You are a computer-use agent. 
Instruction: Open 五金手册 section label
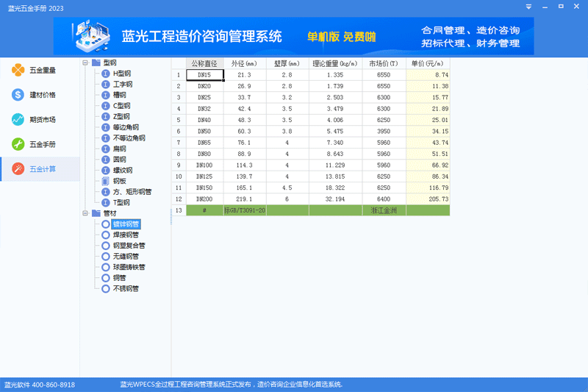43,144
